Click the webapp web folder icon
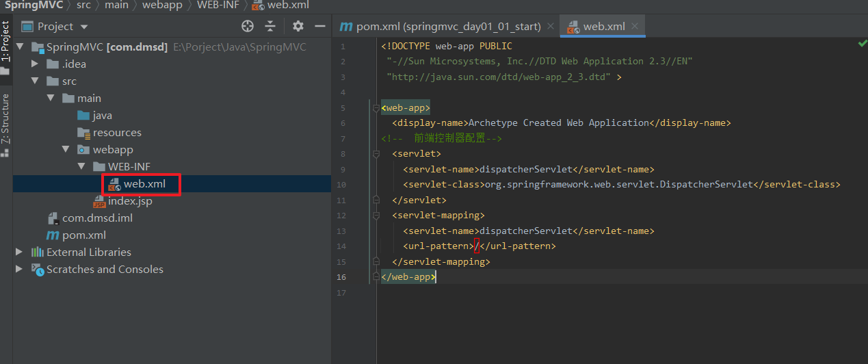This screenshot has height=364, width=868. pos(83,150)
